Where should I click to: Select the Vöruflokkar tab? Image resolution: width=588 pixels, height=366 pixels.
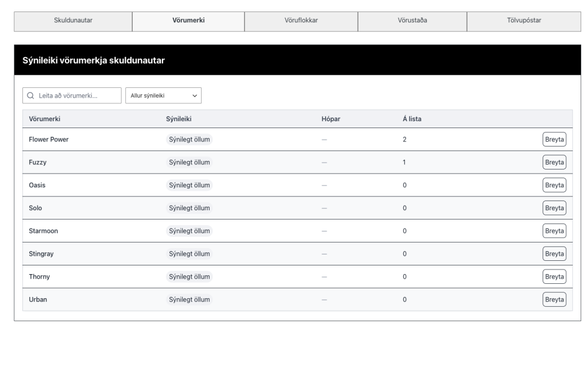coord(301,21)
